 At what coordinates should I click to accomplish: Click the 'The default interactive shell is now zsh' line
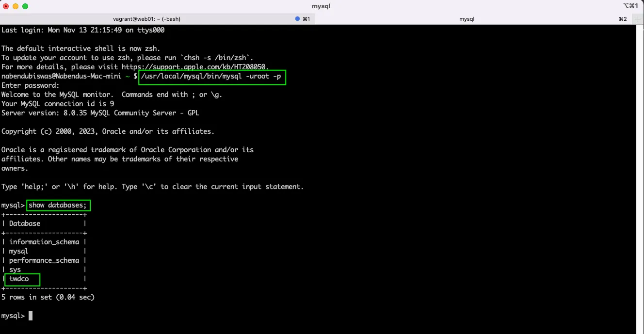pos(81,48)
